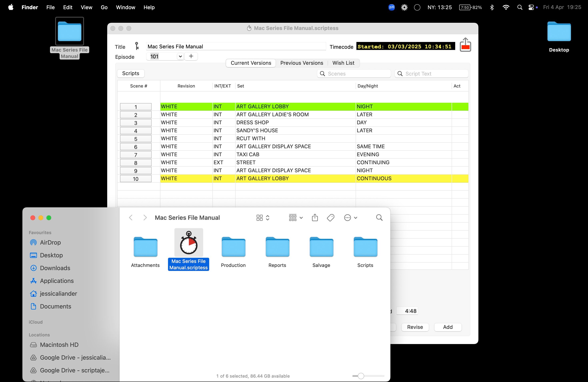Open the Mac Series File Manual.scriptess stopwatch file

[x=189, y=243]
